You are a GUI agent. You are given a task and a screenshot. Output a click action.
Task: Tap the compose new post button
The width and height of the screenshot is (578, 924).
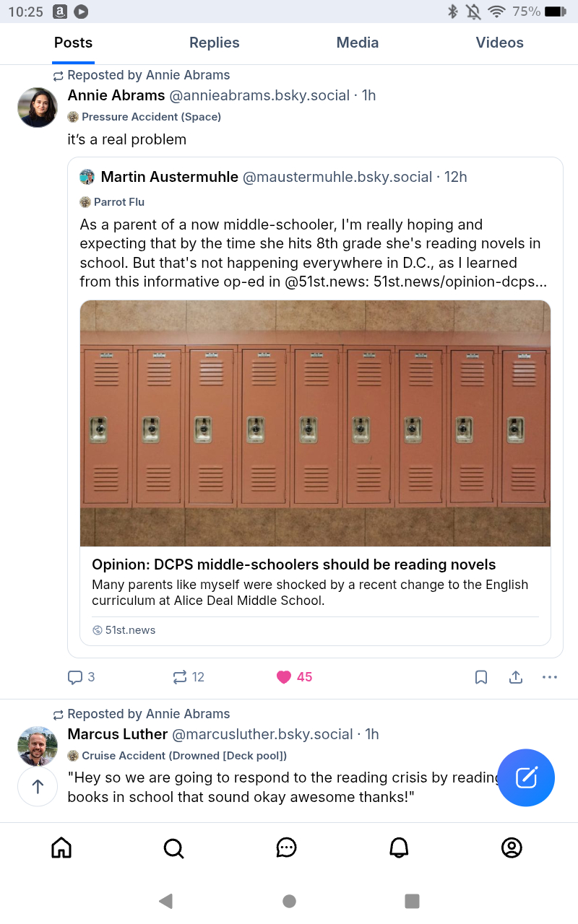click(x=526, y=777)
